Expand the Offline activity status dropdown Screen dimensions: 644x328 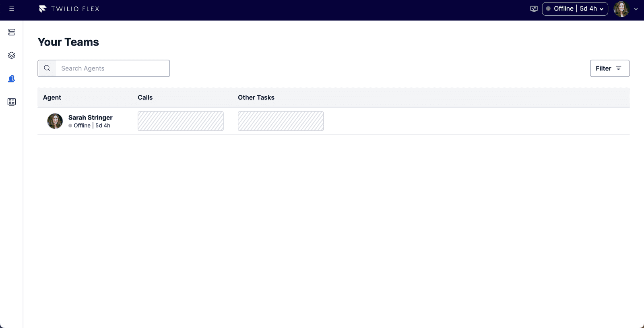575,9
